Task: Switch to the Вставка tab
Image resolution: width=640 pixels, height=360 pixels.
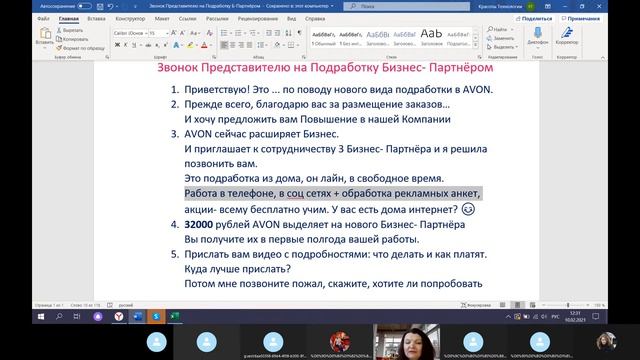Action: (96, 19)
